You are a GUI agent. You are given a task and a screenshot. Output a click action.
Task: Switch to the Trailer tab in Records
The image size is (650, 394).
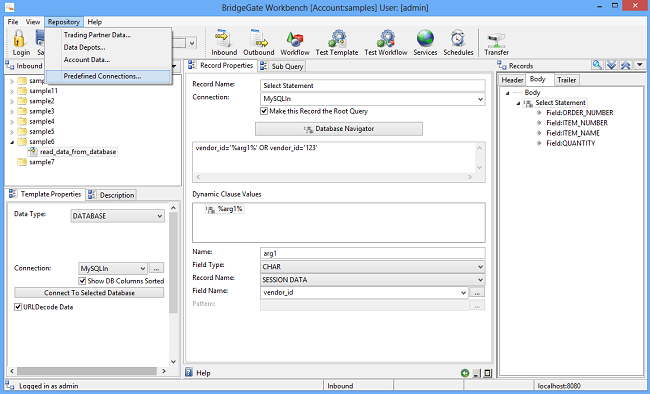(x=566, y=80)
